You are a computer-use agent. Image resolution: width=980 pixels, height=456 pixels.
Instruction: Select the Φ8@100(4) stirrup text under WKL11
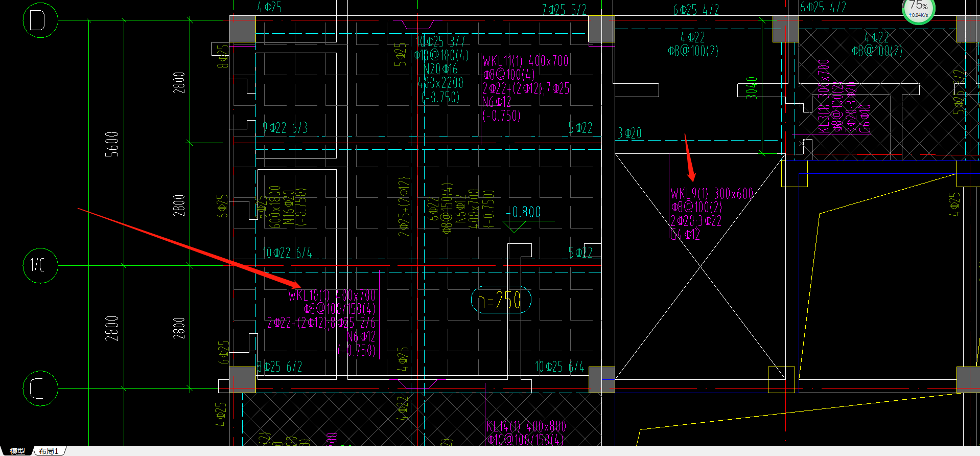coord(509,75)
